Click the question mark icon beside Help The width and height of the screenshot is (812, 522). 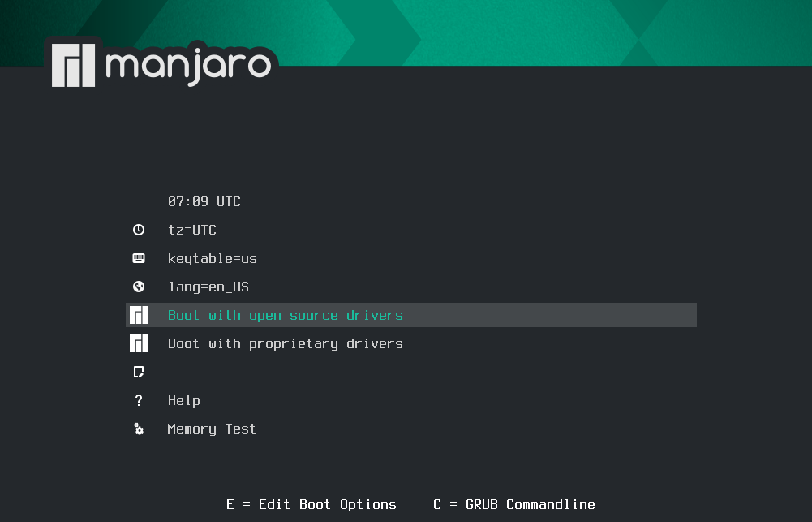[138, 400]
